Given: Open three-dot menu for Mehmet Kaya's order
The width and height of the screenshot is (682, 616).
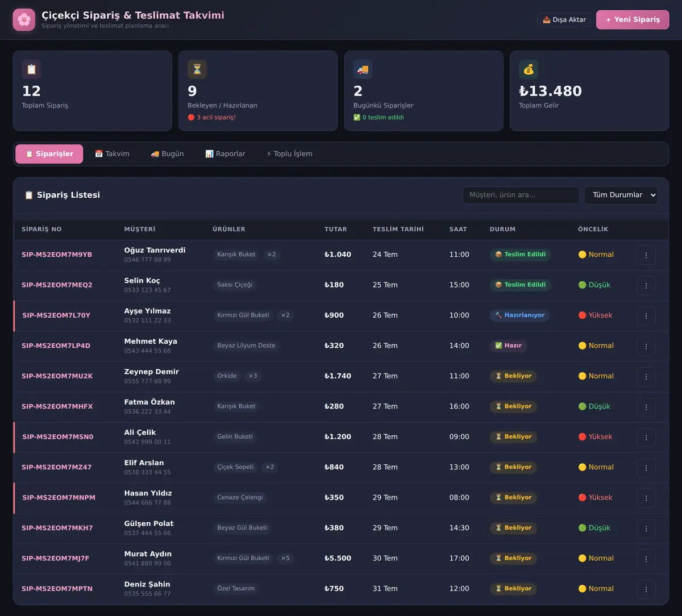Looking at the screenshot, I should 646,346.
